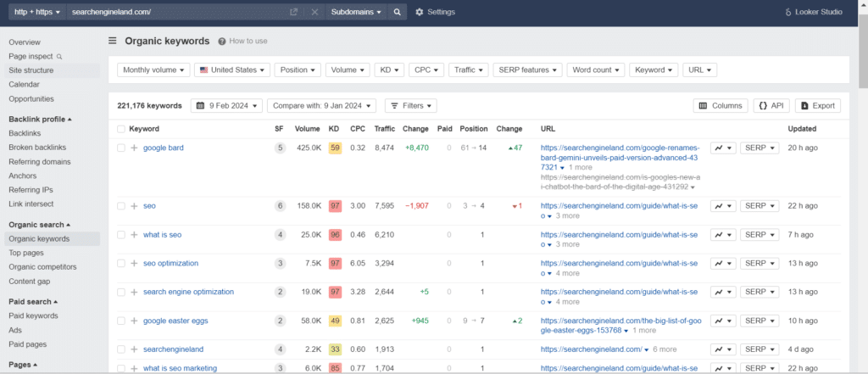868x374 pixels.
Task: Click the How to use help icon
Action: click(222, 41)
